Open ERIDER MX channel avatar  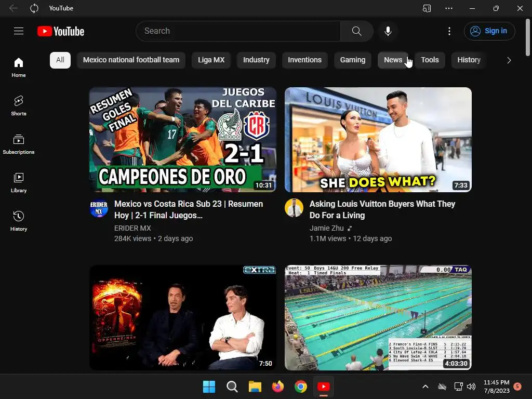pyautogui.click(x=99, y=208)
